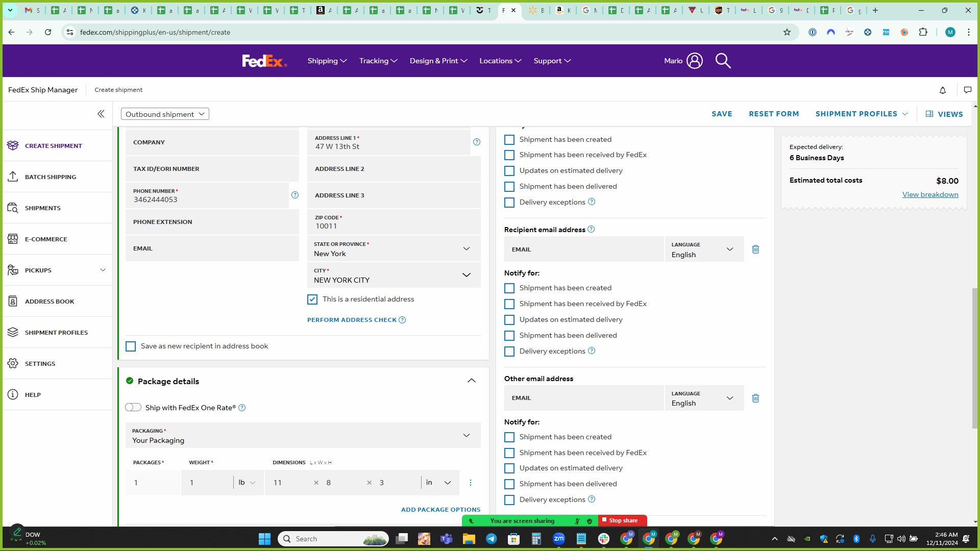Screen dimensions: 980x551
Task: Check recipient's Shipment has been received by FedEx
Action: 509,304
